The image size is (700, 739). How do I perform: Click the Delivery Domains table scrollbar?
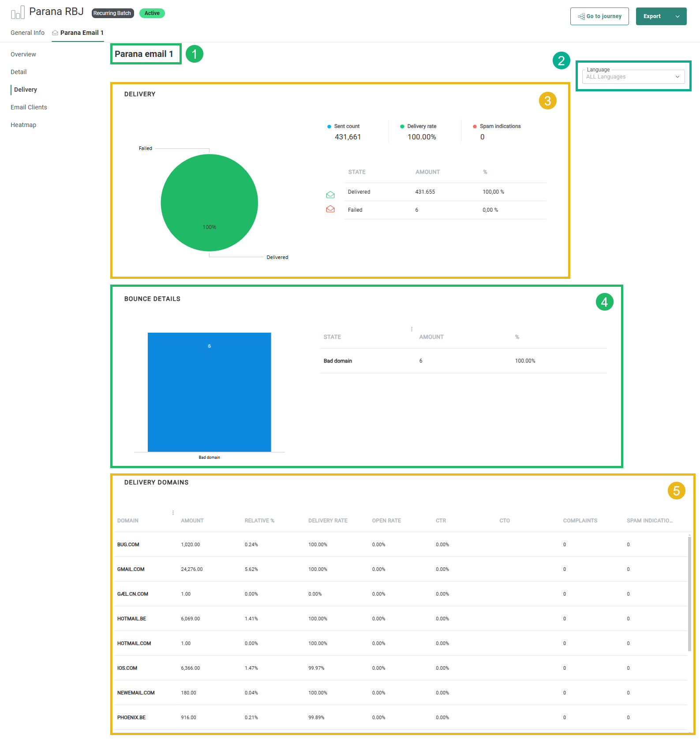click(689, 592)
